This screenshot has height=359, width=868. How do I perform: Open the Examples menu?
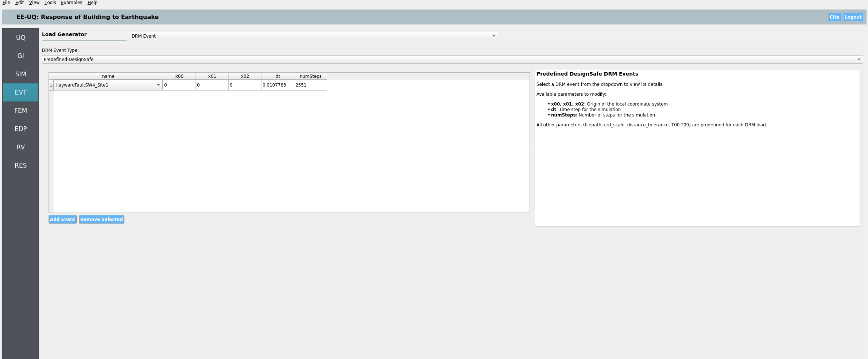coord(71,3)
